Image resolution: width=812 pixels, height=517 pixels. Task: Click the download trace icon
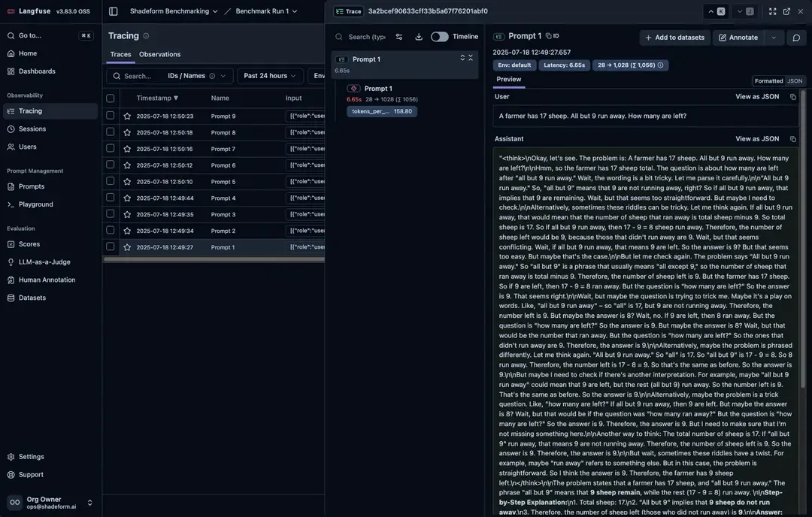[419, 37]
